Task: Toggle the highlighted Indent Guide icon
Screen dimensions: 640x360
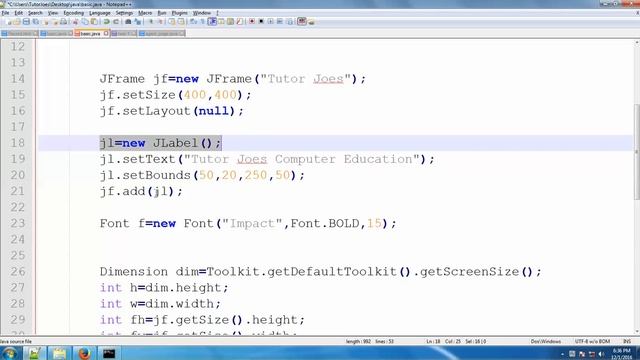Action: point(212,22)
